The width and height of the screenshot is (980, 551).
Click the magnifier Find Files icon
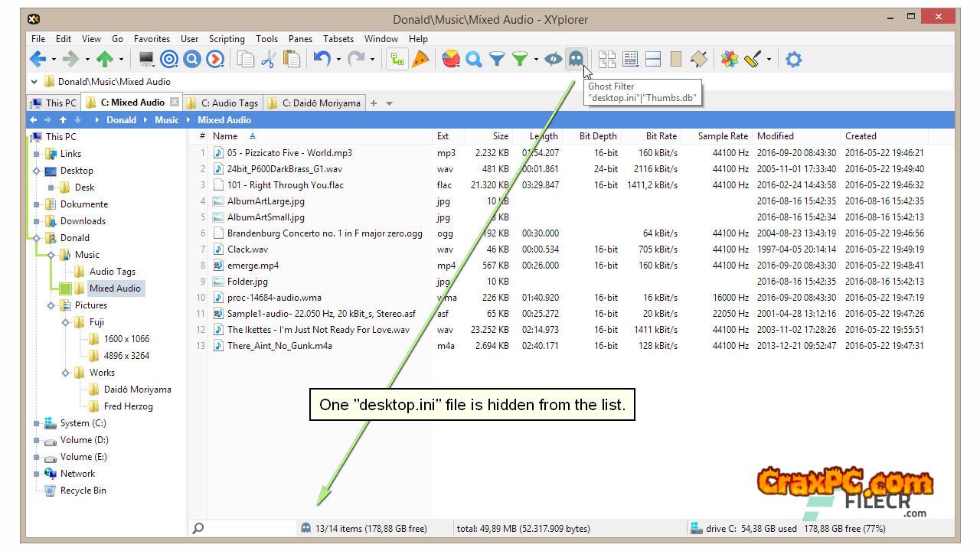[x=474, y=59]
